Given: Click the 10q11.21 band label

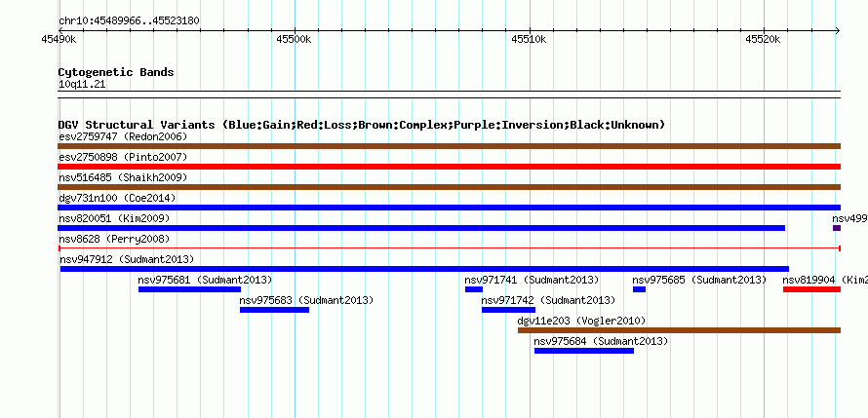Looking at the screenshot, I should point(82,85).
